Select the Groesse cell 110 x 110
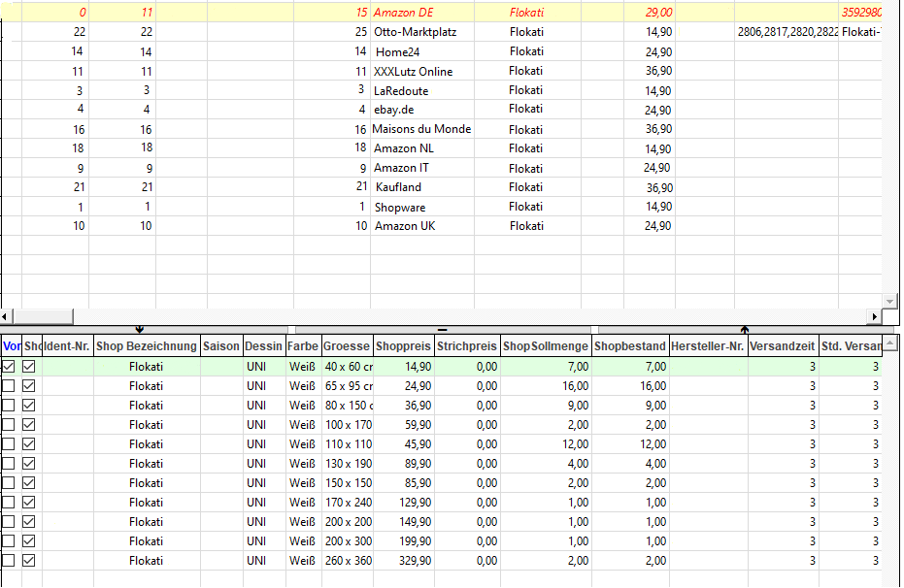The height and width of the screenshot is (588, 904). tap(349, 444)
